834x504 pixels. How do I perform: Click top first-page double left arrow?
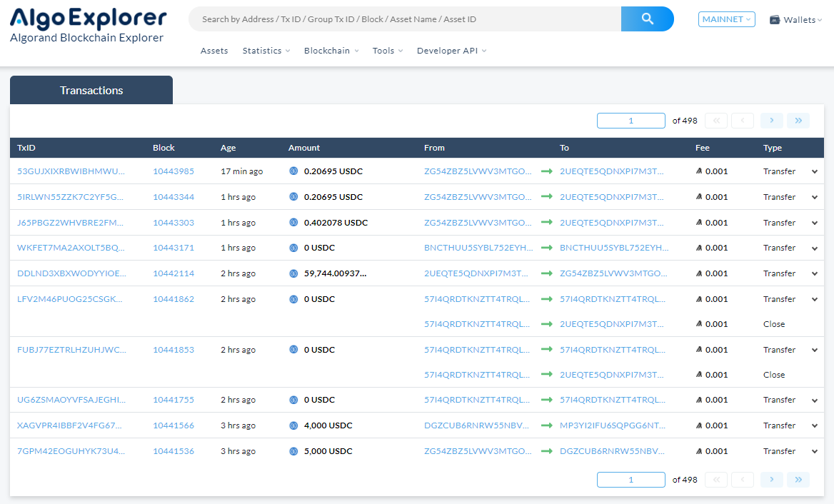(716, 121)
